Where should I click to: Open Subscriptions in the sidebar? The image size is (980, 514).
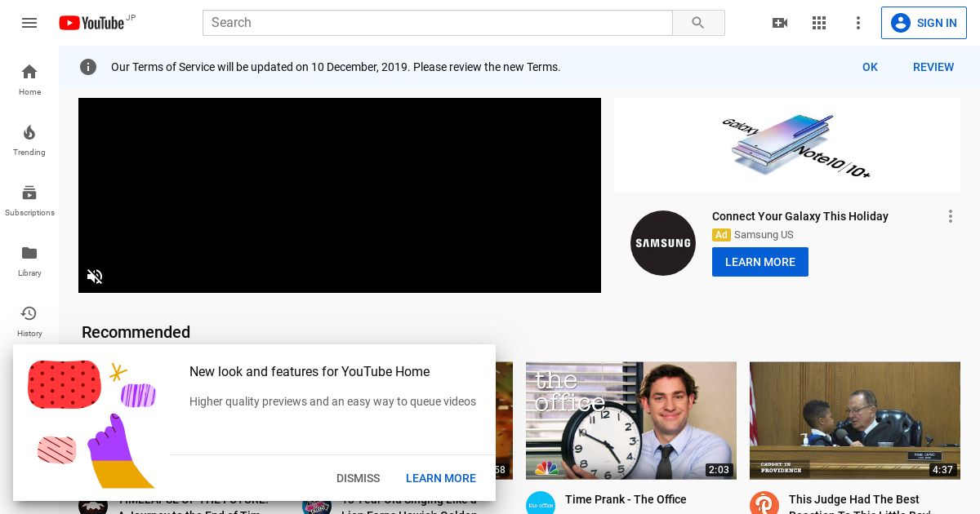coord(29,200)
